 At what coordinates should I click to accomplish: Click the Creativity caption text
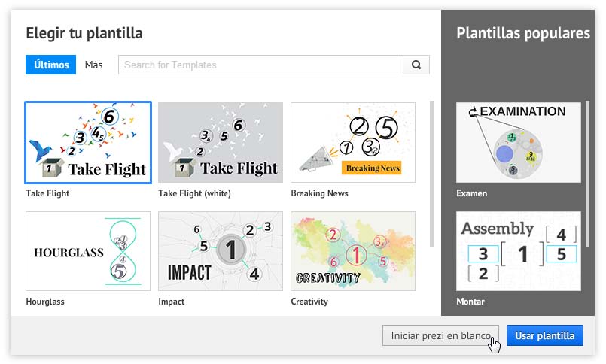point(309,302)
